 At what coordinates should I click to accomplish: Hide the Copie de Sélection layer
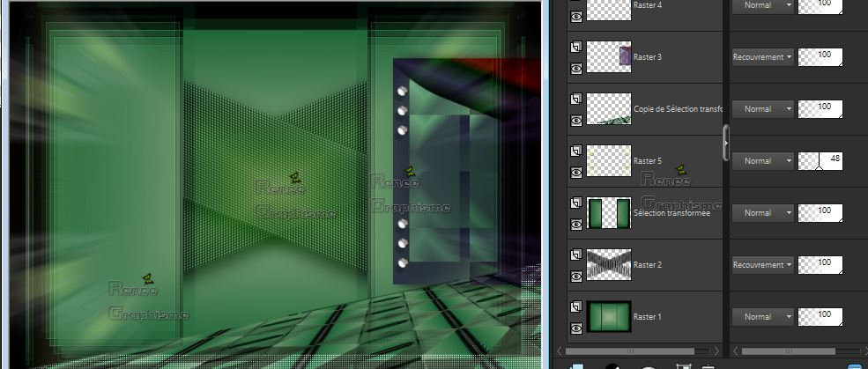[x=576, y=120]
